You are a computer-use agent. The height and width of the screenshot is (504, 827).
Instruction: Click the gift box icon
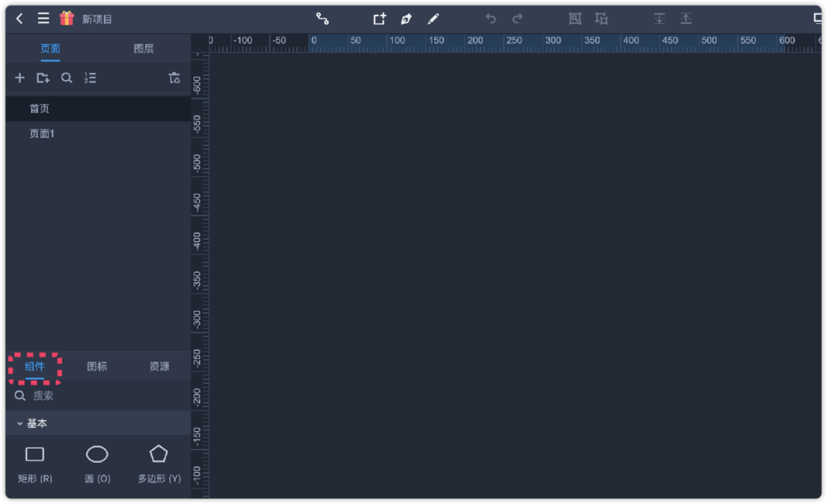[66, 19]
